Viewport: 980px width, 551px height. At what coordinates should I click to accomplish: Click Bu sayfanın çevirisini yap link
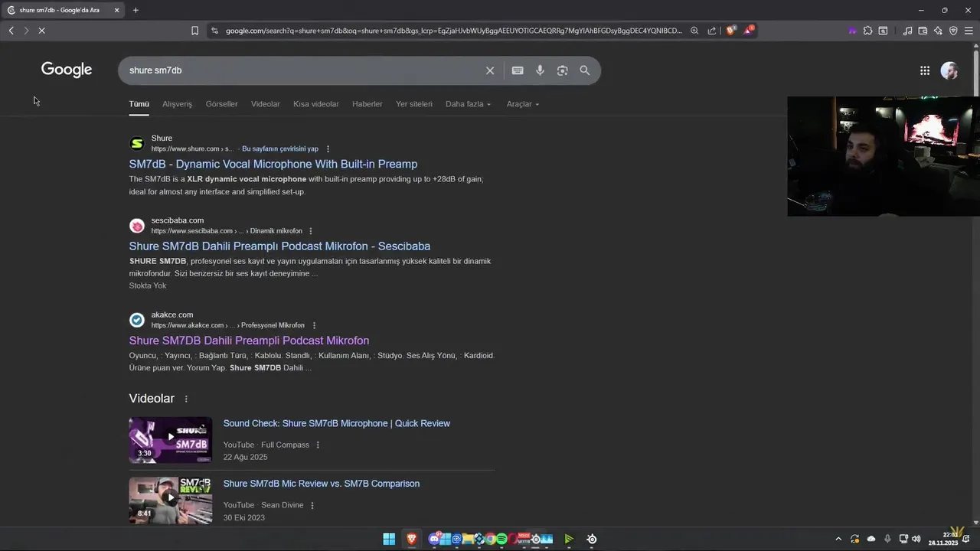280,149
